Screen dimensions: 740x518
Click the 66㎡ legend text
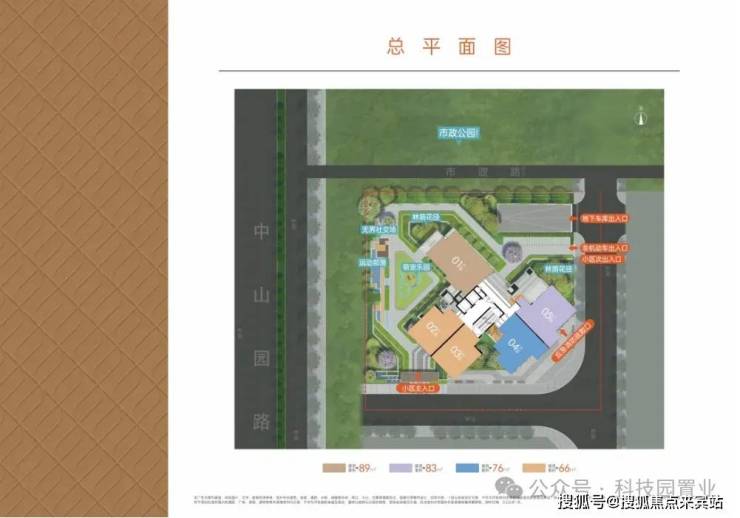coord(562,468)
